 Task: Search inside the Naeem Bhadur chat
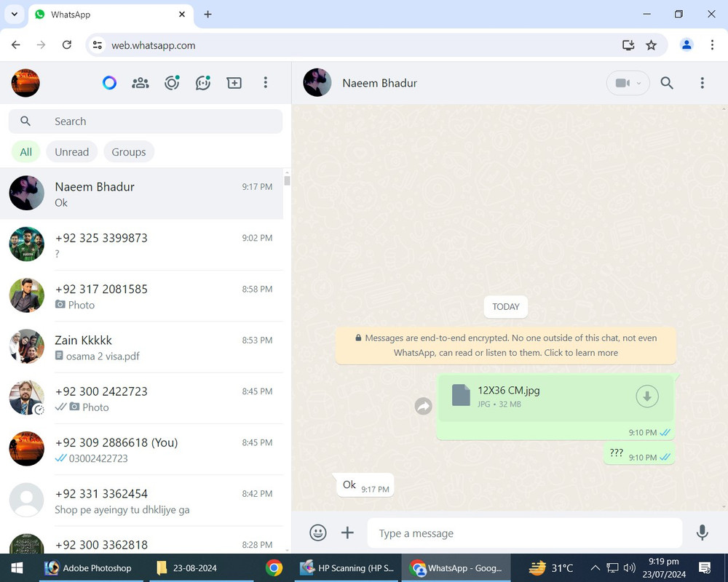click(667, 83)
